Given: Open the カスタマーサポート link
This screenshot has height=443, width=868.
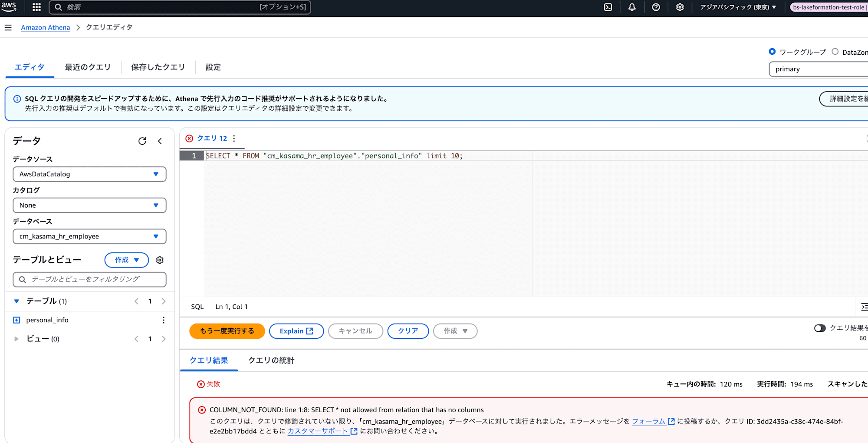Looking at the screenshot, I should (x=322, y=431).
